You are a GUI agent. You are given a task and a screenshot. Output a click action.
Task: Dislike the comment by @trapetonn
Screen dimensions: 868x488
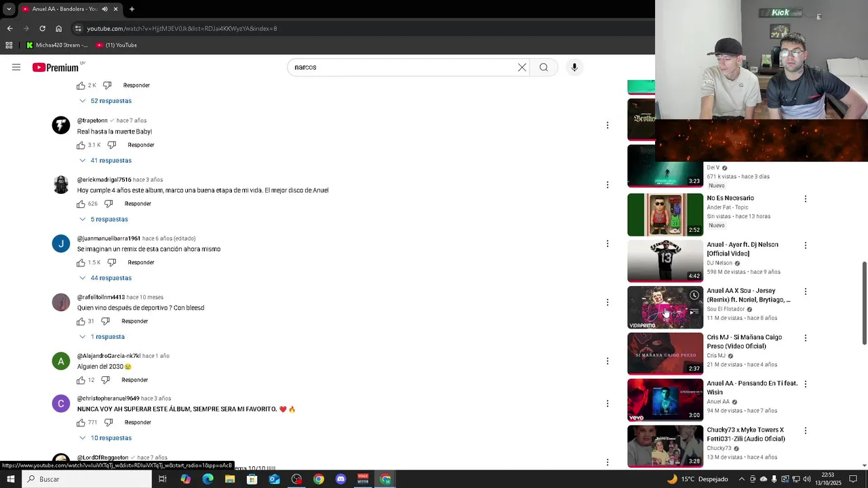pyautogui.click(x=112, y=145)
